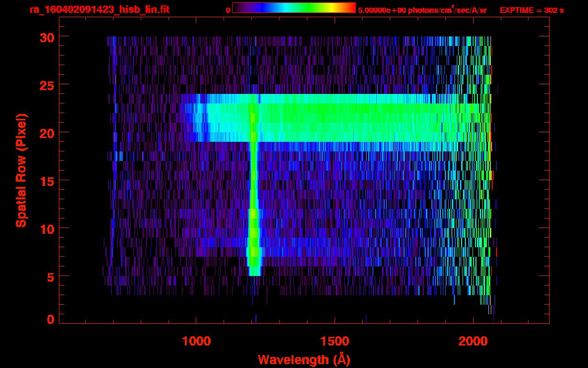Click the color bar minimum value 0

click(x=228, y=10)
